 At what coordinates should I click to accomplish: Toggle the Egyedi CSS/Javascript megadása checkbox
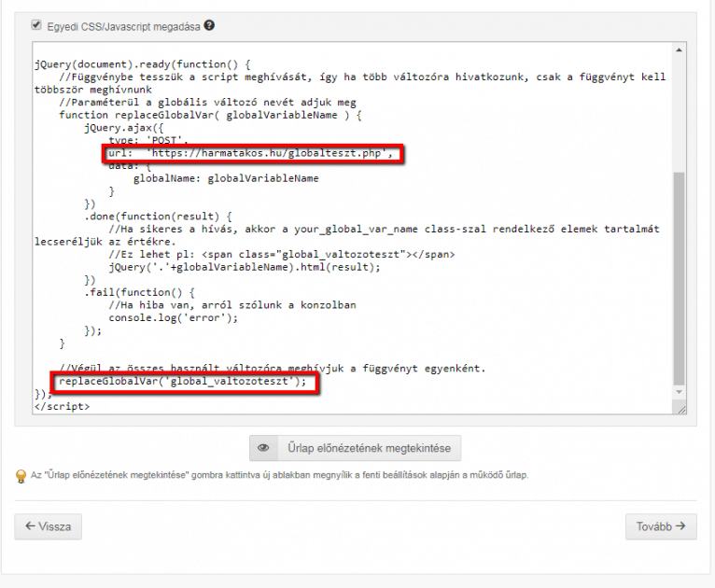[x=36, y=26]
